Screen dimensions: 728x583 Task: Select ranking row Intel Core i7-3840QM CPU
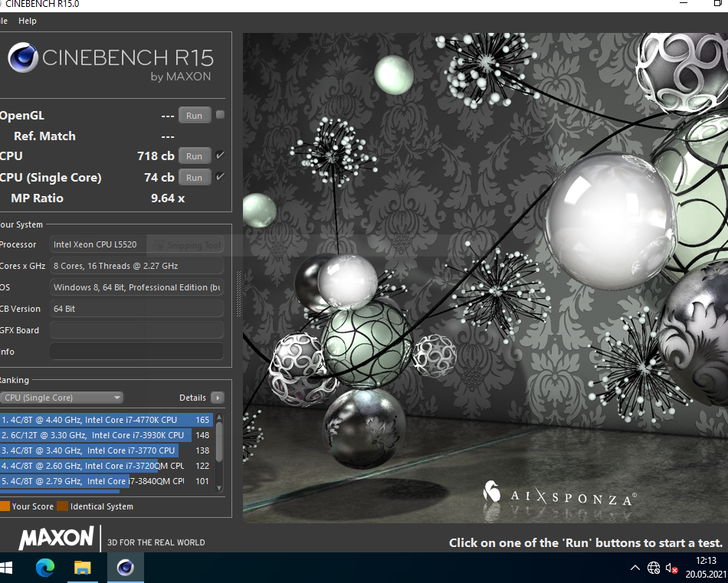[x=107, y=481]
